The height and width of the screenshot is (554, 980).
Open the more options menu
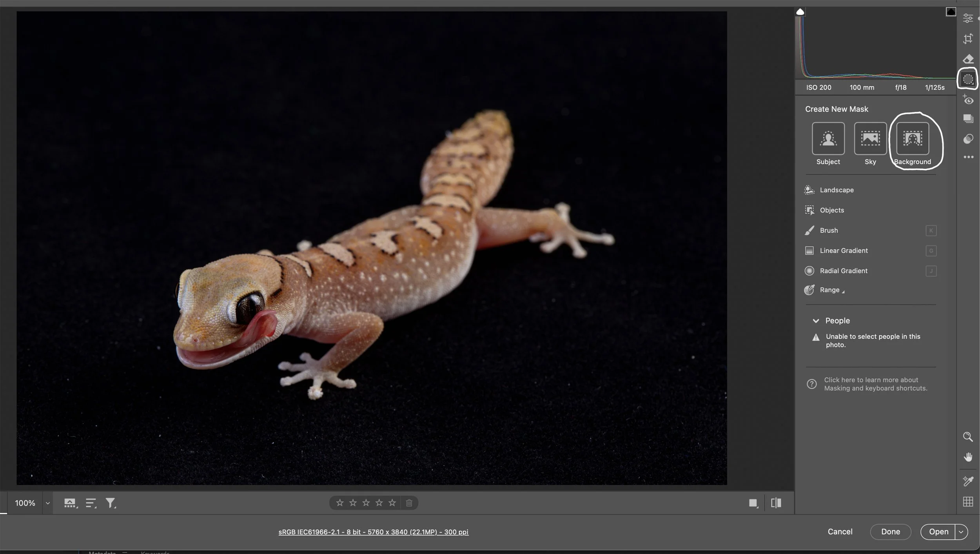(968, 156)
